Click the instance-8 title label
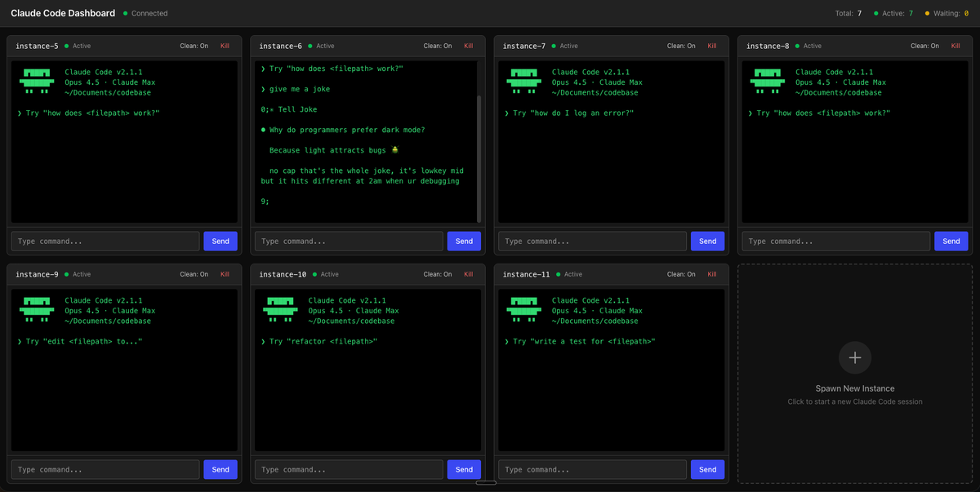 (x=768, y=46)
